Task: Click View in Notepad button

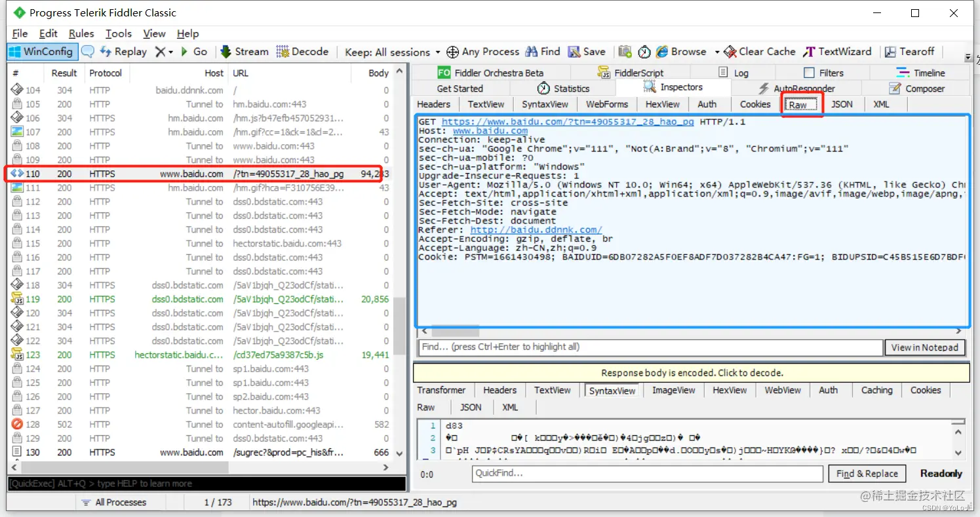Action: click(924, 347)
